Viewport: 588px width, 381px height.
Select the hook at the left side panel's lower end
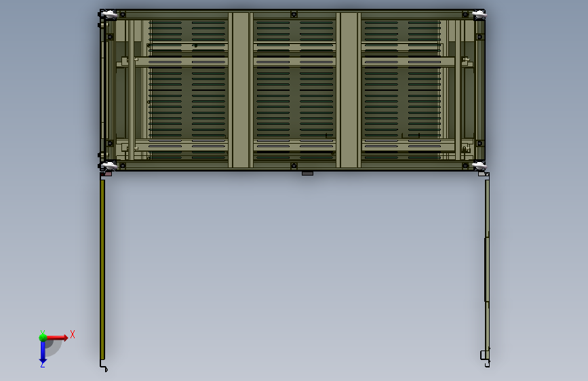coord(104,366)
